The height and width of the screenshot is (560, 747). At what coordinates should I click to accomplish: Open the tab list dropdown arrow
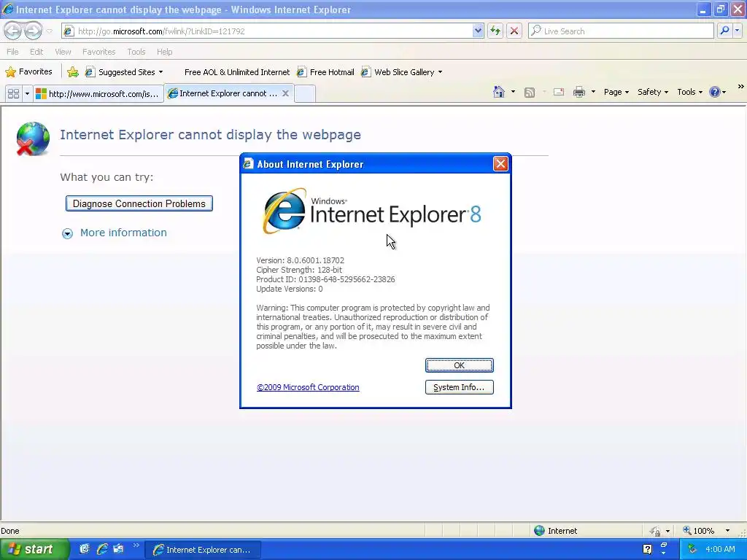tap(27, 93)
